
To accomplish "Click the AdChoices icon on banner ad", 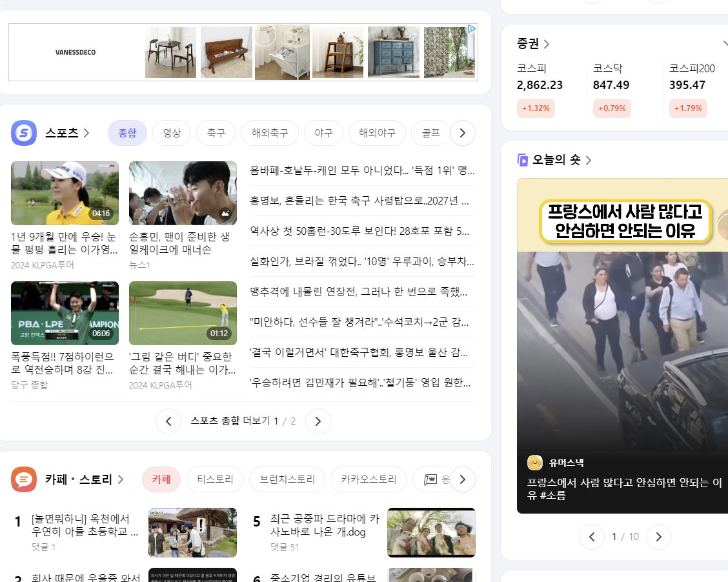I will pyautogui.click(x=472, y=29).
